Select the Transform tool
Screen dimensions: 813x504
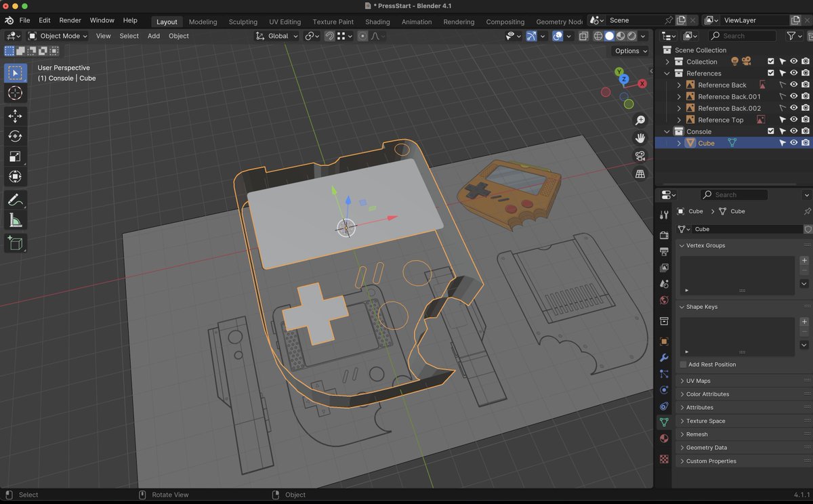point(15,177)
